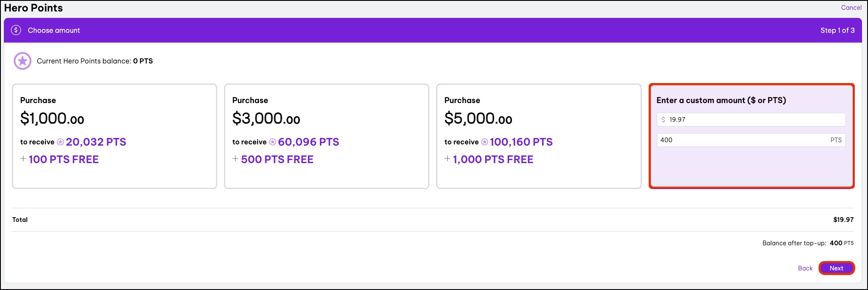Click the Step 1 of 3 indicator
This screenshot has height=290, width=868.
pos(837,30)
